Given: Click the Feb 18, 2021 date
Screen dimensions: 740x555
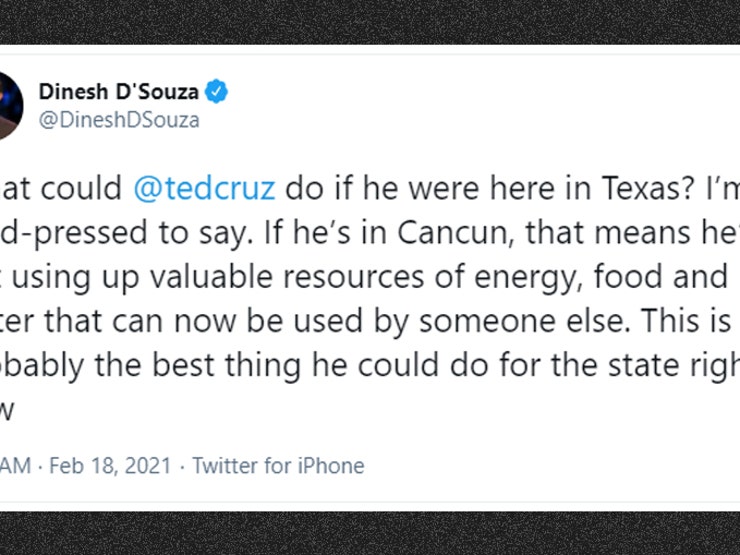Looking at the screenshot, I should pos(110,465).
